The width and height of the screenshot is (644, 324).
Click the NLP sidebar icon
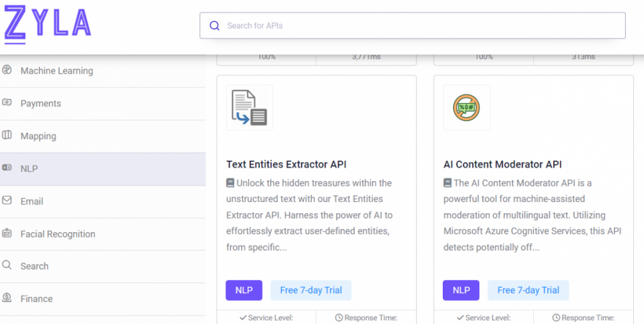tap(6, 167)
